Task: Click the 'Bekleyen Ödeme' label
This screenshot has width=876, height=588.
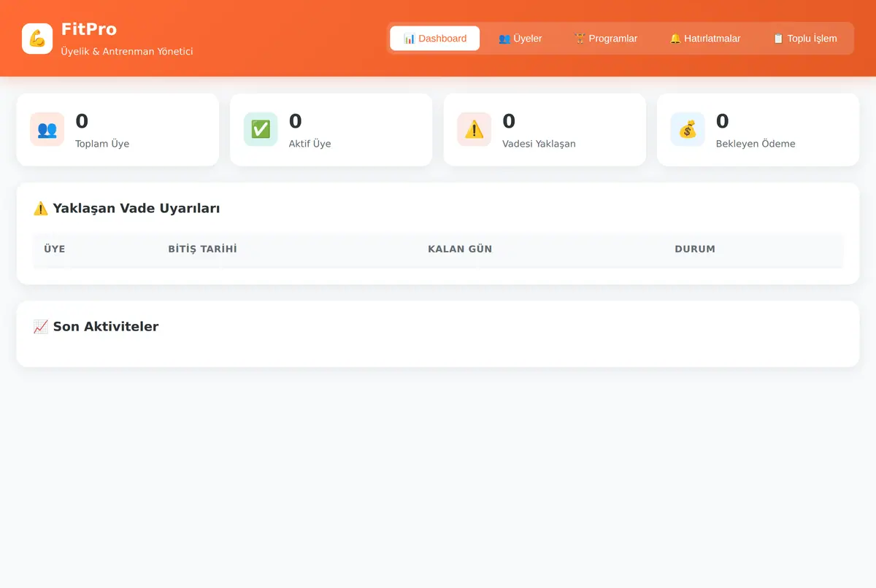Action: tap(756, 144)
